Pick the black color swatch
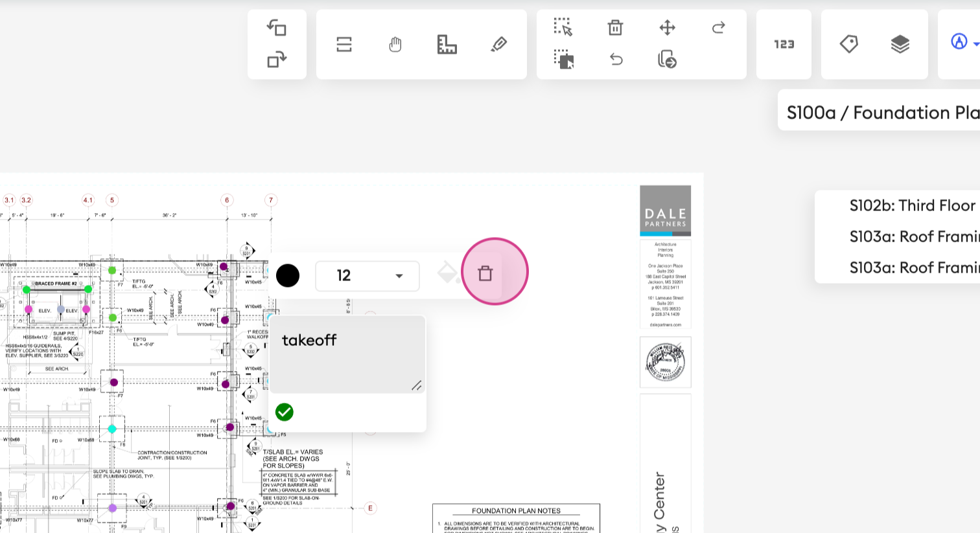Image resolution: width=980 pixels, height=533 pixels. click(288, 275)
